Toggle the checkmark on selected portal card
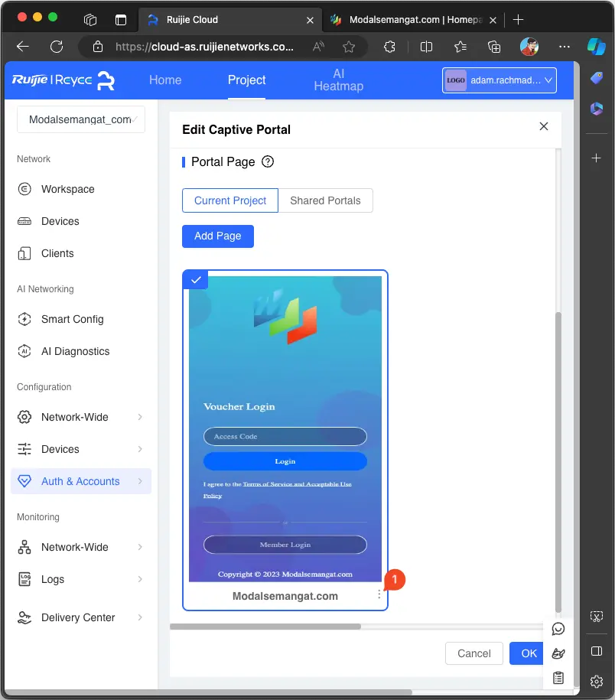Image resolution: width=615 pixels, height=700 pixels. (x=196, y=280)
